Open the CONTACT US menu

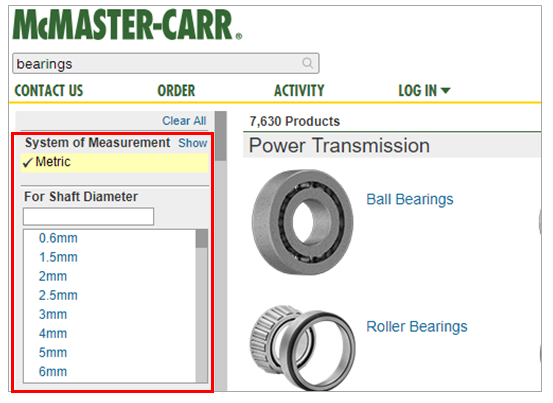click(x=49, y=91)
